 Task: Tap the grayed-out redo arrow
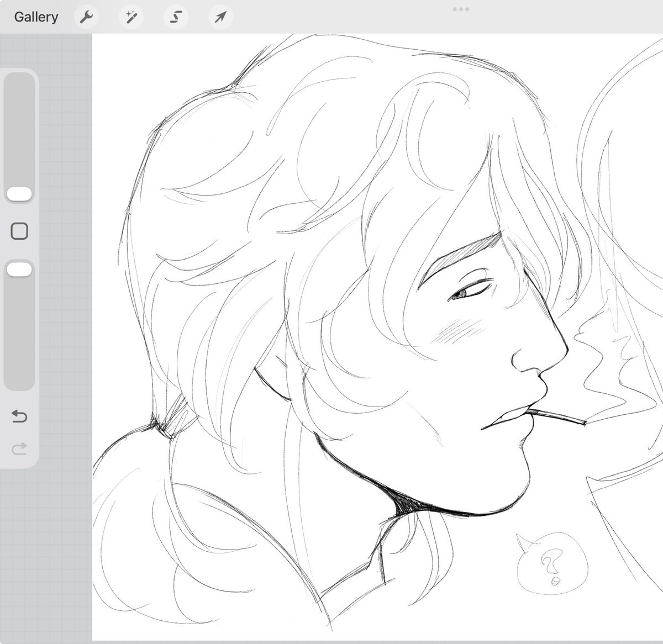point(19,448)
